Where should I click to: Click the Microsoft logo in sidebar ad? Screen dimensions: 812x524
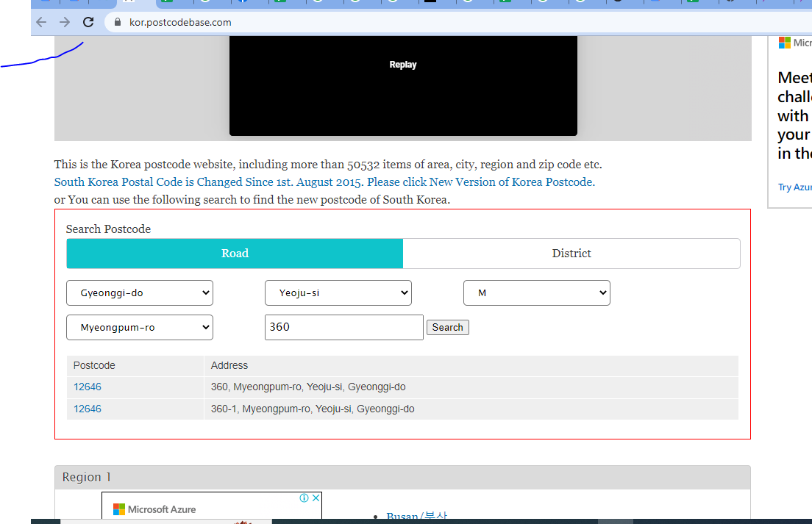(x=785, y=43)
